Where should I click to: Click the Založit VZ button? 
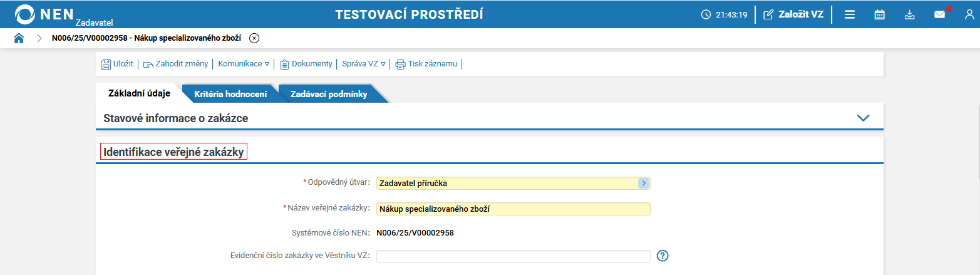(793, 14)
